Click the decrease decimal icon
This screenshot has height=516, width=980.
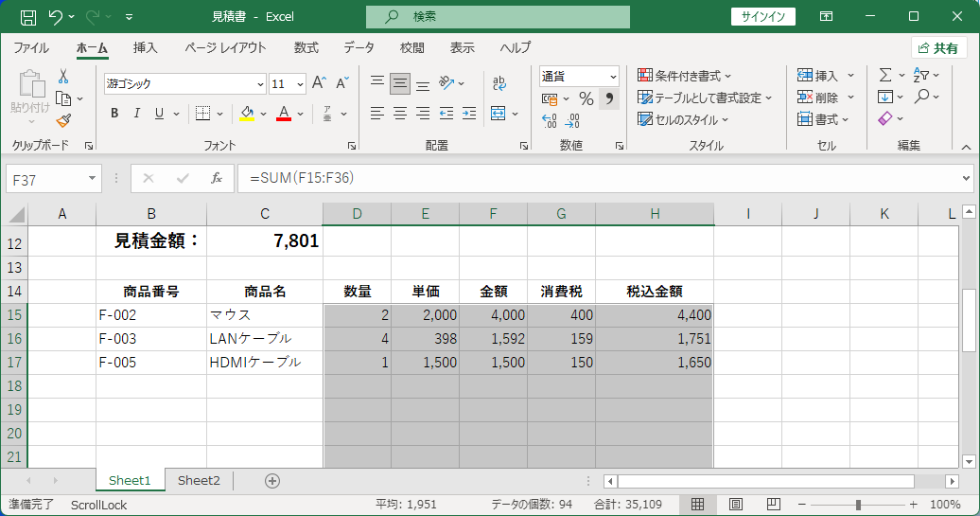[572, 120]
